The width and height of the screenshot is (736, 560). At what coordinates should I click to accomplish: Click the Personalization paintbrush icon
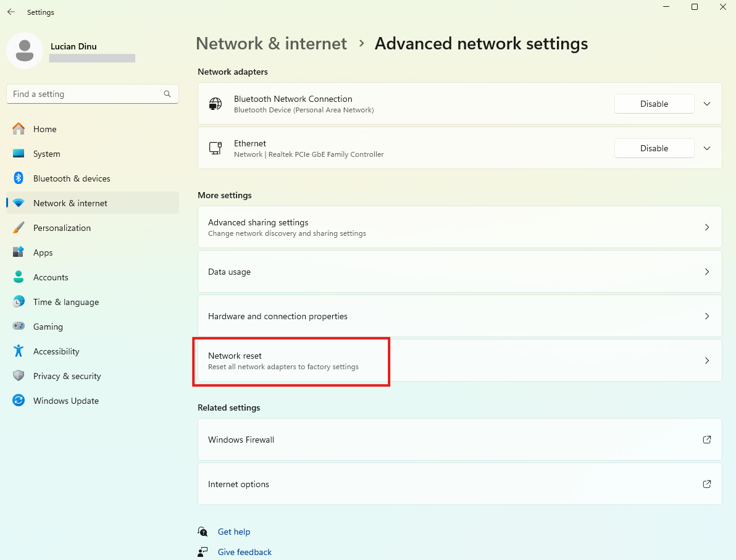click(19, 228)
